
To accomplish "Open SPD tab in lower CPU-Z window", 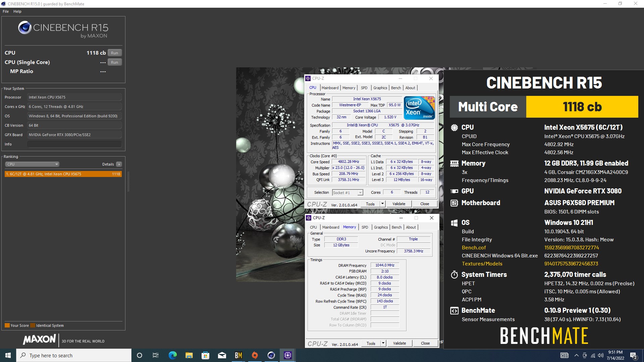I will click(365, 227).
